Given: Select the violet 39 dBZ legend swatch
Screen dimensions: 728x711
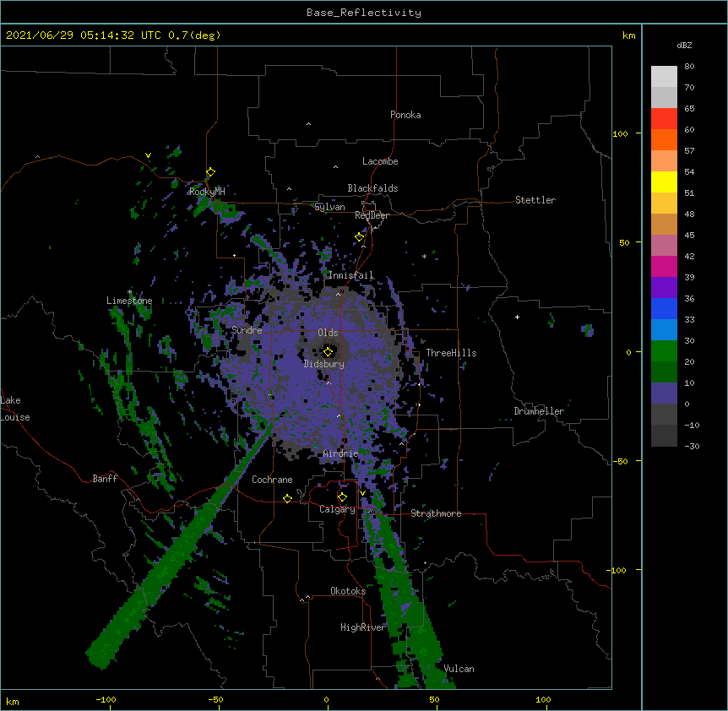Looking at the screenshot, I should (x=664, y=287).
